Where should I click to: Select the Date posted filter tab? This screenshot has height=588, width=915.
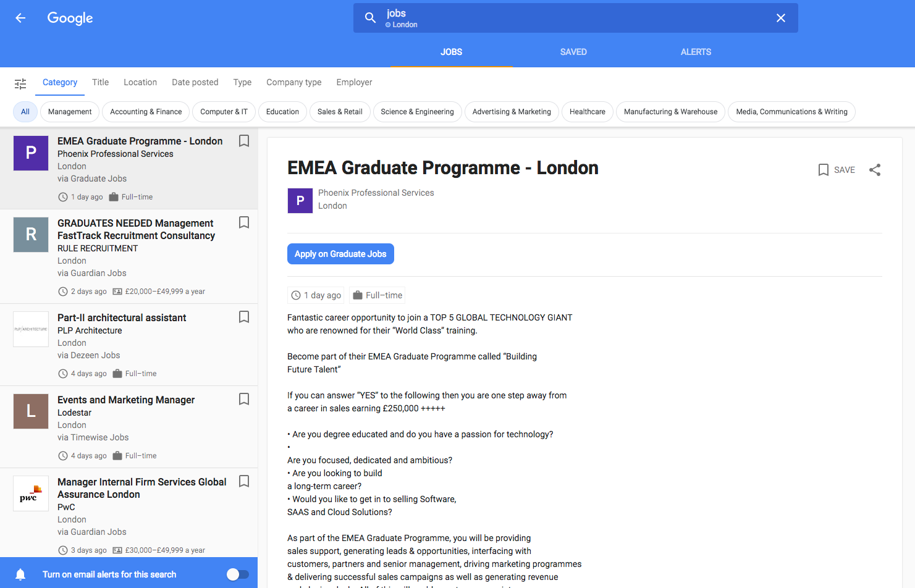click(x=195, y=82)
